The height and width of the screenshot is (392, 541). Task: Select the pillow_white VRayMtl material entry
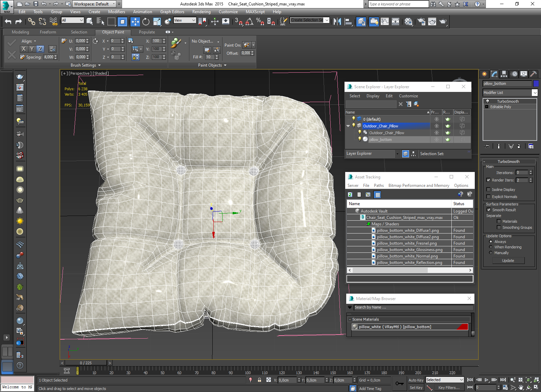point(410,327)
